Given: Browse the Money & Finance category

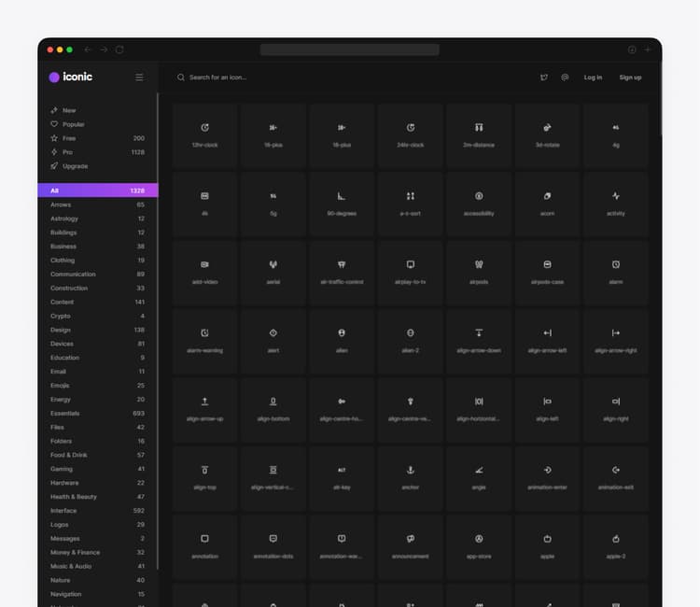Looking at the screenshot, I should tap(97, 552).
